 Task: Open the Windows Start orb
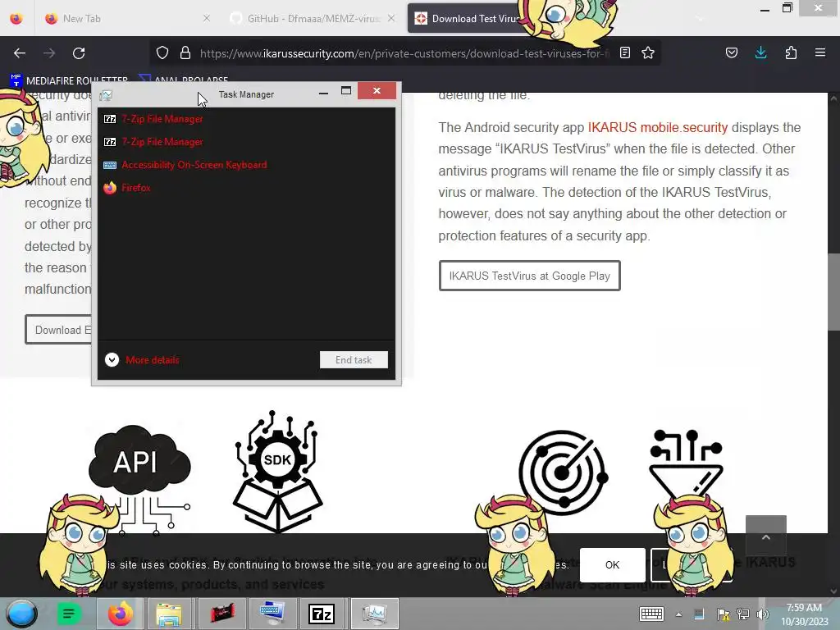point(21,614)
